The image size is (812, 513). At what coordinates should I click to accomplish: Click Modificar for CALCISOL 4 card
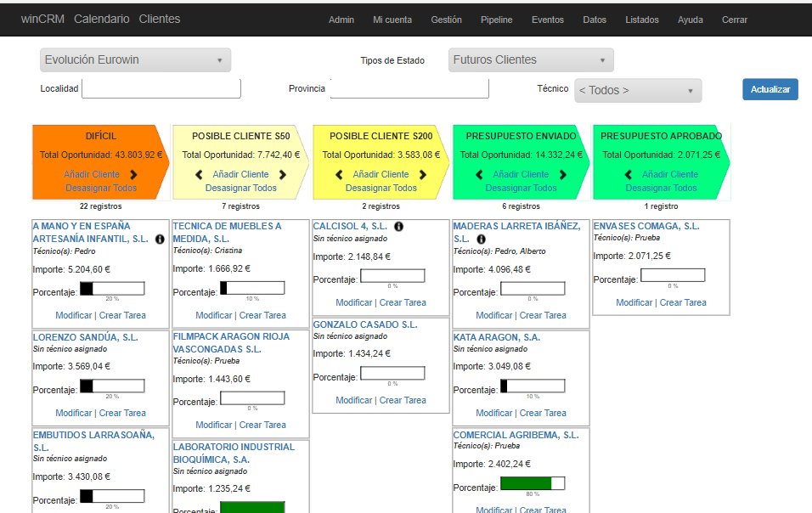click(353, 302)
